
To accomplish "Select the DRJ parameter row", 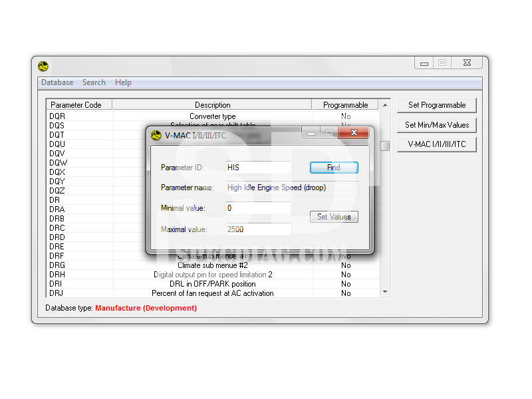I will [x=57, y=293].
